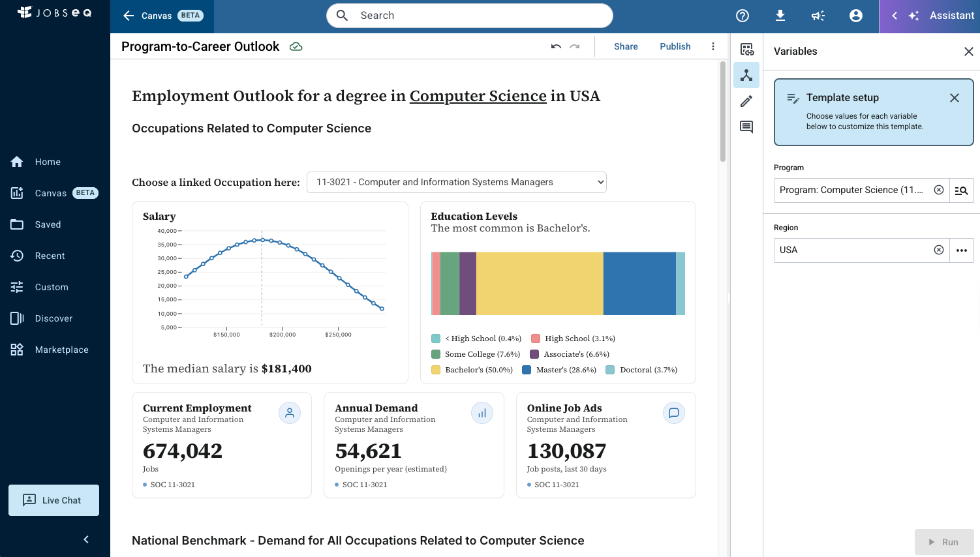Open the Program search lookup button
980x557 pixels.
click(962, 190)
